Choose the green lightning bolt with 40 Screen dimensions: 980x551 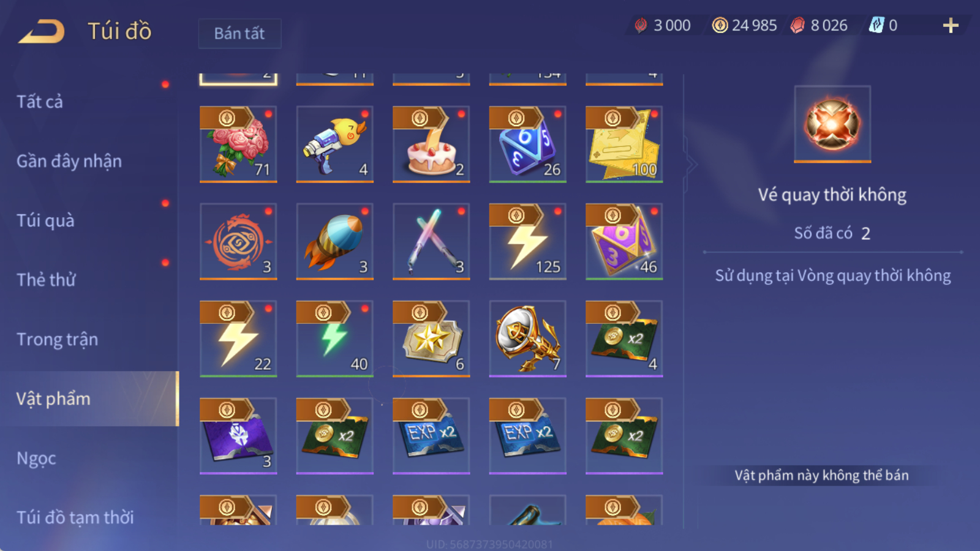(334, 339)
